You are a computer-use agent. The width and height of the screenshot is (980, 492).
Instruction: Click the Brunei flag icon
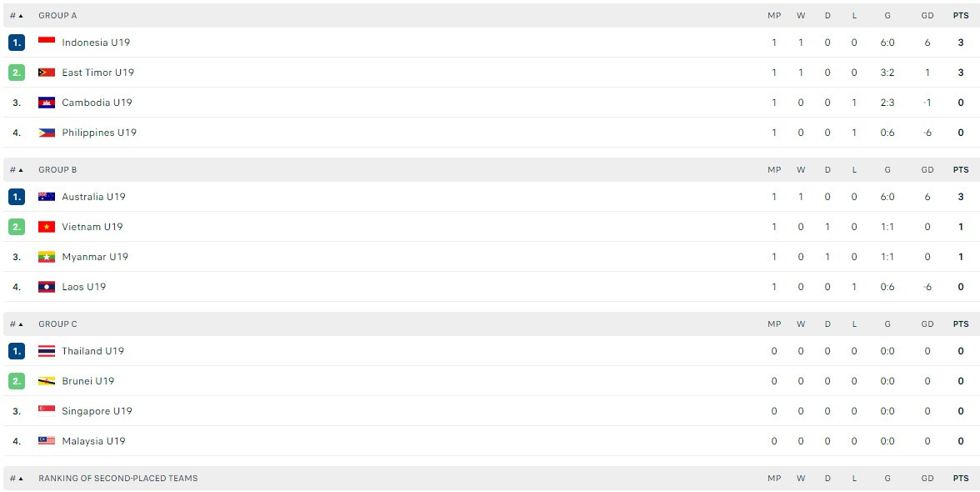coord(47,381)
